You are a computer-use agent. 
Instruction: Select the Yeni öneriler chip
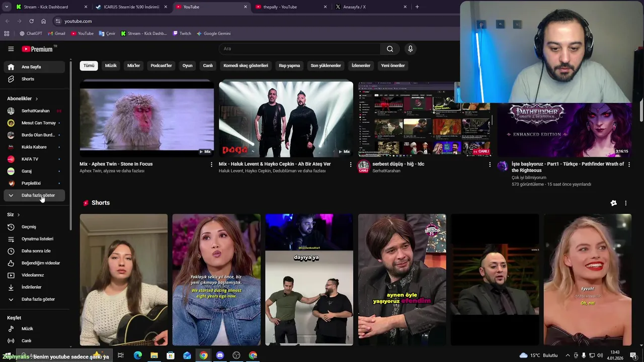pos(393,65)
